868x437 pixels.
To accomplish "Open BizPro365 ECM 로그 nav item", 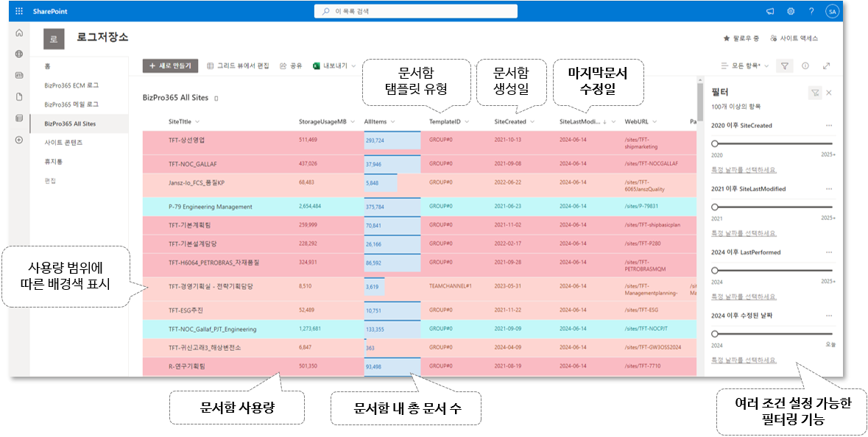I will (x=71, y=86).
